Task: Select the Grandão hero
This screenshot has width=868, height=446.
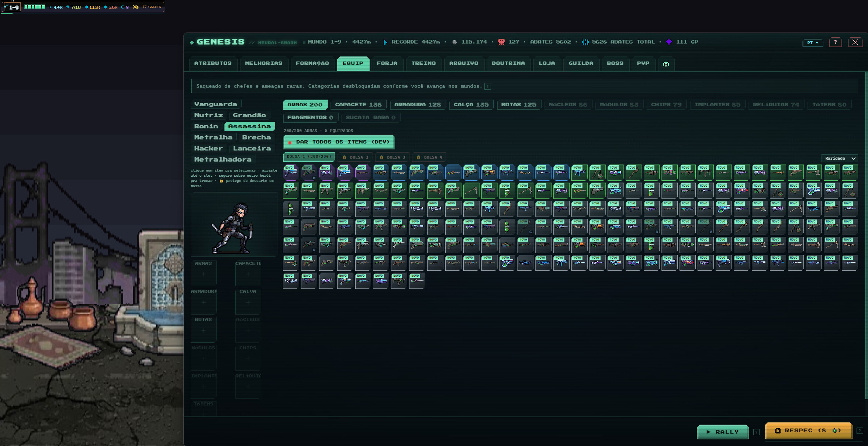Action: point(249,115)
